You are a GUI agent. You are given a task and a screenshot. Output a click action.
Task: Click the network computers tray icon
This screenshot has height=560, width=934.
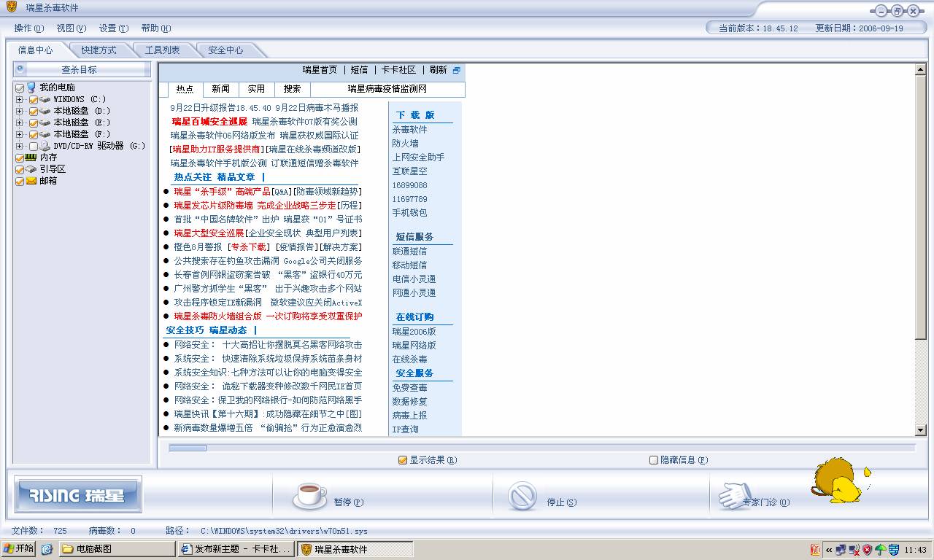tap(841, 550)
